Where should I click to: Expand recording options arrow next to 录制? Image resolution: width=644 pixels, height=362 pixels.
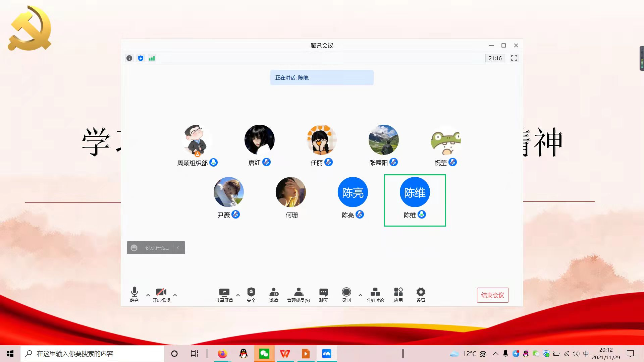(360, 295)
